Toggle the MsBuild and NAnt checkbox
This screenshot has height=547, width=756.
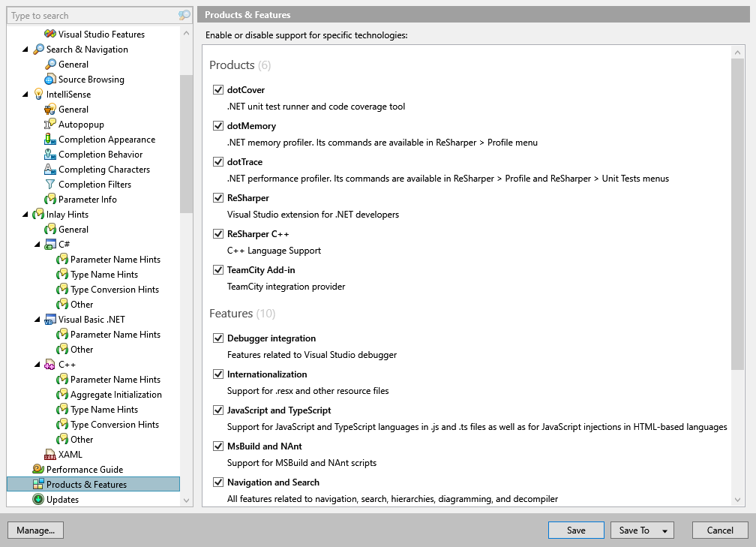pyautogui.click(x=218, y=446)
